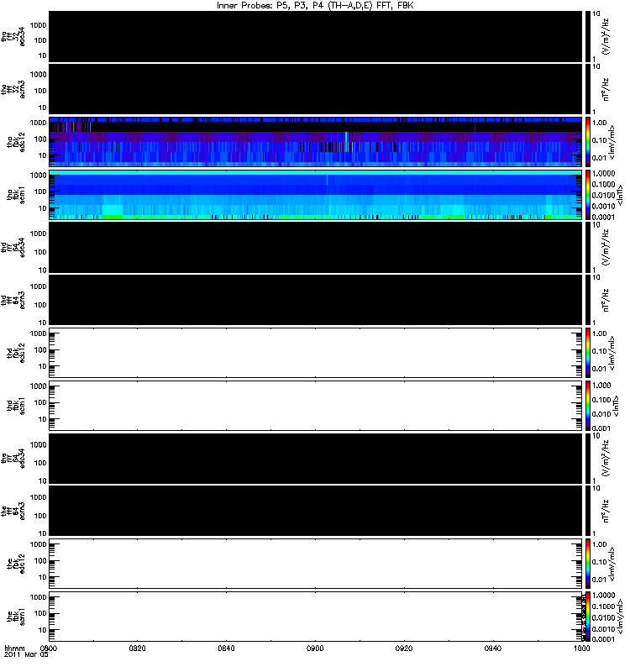
Task: Select the empty thd fbk scm1 panel
Action: tap(316, 406)
